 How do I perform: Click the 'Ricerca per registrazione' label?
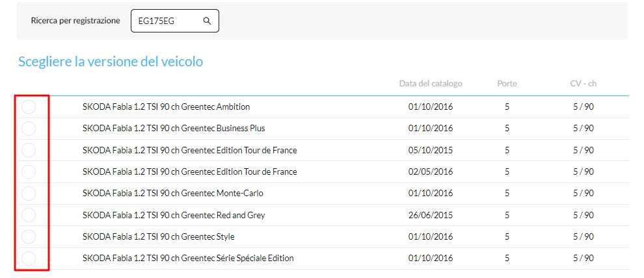(x=75, y=21)
